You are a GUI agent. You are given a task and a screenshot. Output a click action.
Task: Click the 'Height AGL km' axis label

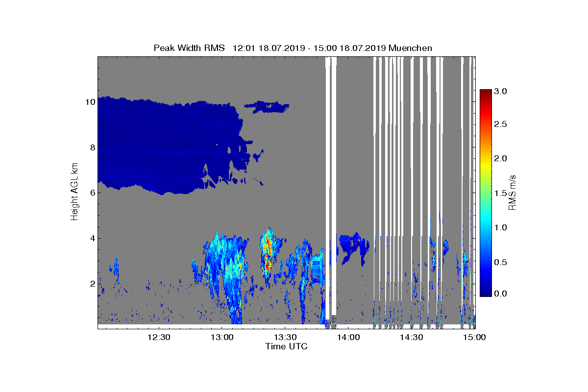pyautogui.click(x=75, y=192)
